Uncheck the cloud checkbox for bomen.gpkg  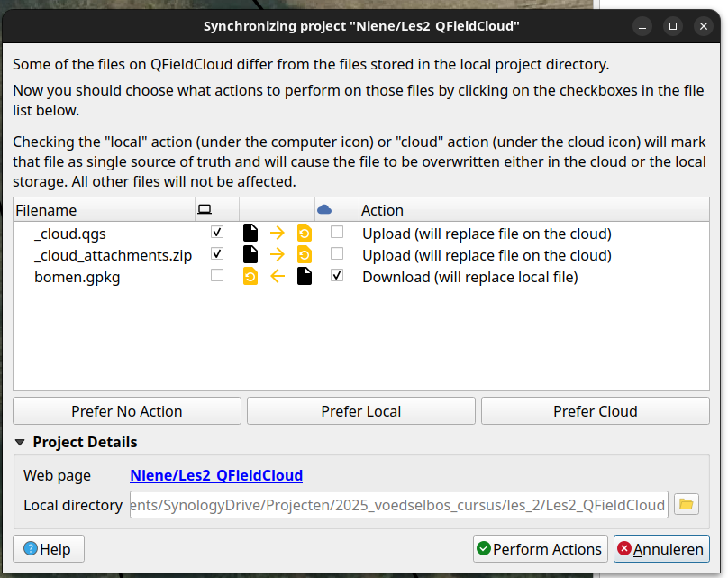(x=337, y=276)
